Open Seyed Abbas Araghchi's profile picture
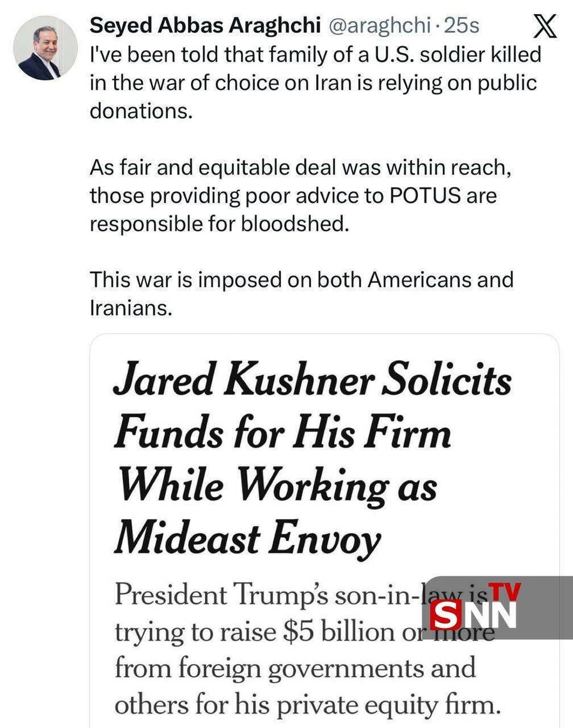The height and width of the screenshot is (728, 573). point(45,48)
